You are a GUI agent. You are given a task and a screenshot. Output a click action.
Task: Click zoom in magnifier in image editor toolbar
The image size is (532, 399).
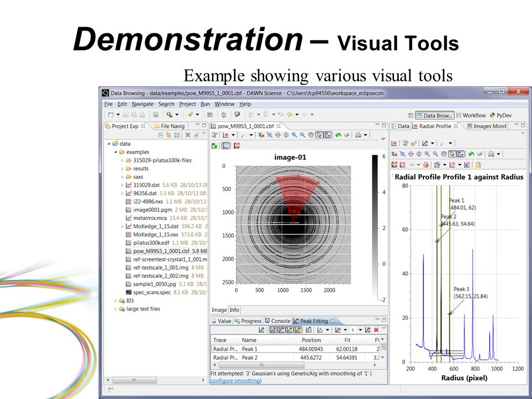[x=294, y=135]
